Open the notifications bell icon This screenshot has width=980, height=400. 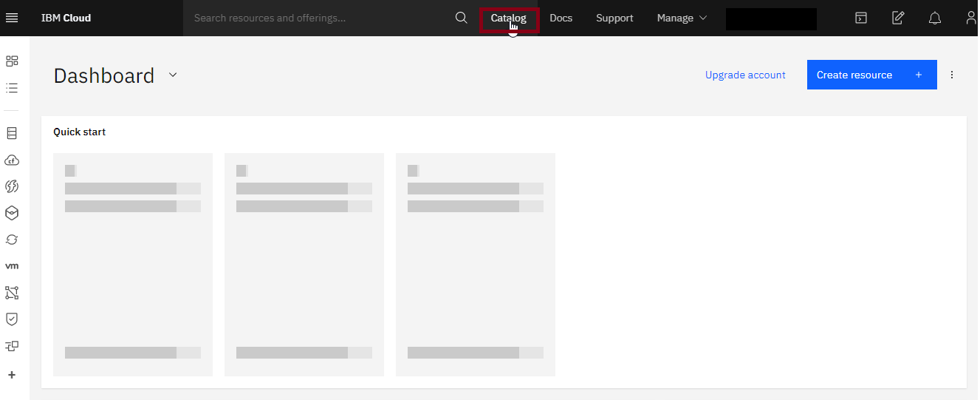pos(935,18)
